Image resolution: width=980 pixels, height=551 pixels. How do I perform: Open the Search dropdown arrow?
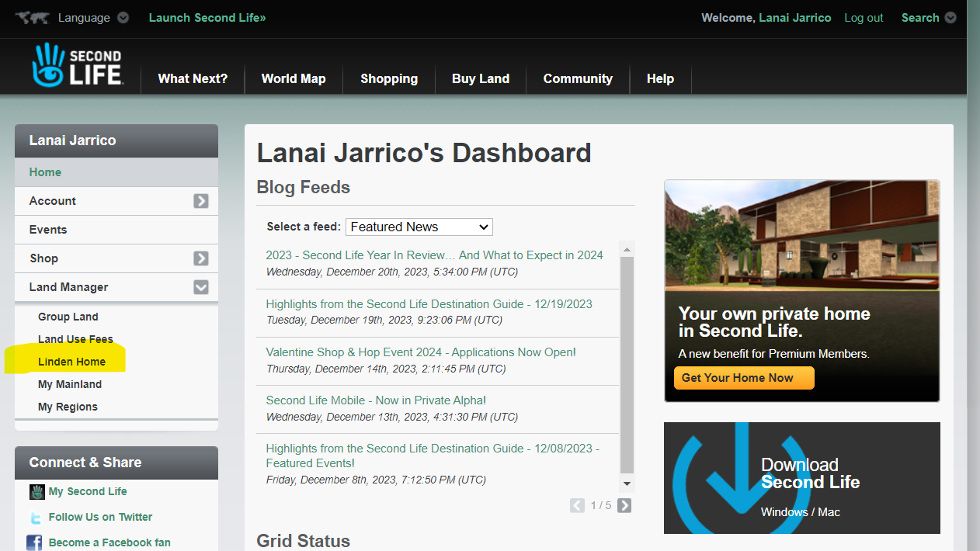[x=950, y=18]
